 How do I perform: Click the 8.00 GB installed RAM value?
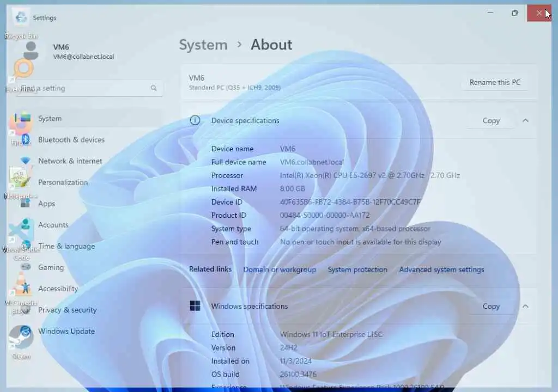(292, 189)
